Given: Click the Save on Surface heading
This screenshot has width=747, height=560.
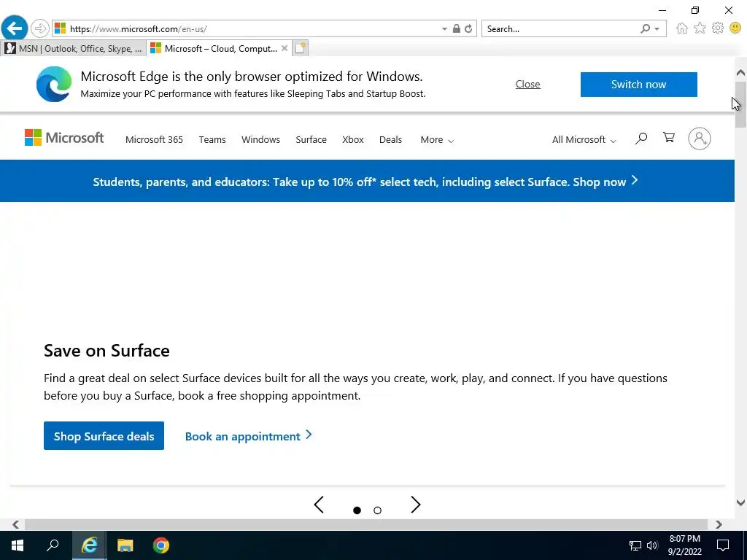Looking at the screenshot, I should 107,351.
